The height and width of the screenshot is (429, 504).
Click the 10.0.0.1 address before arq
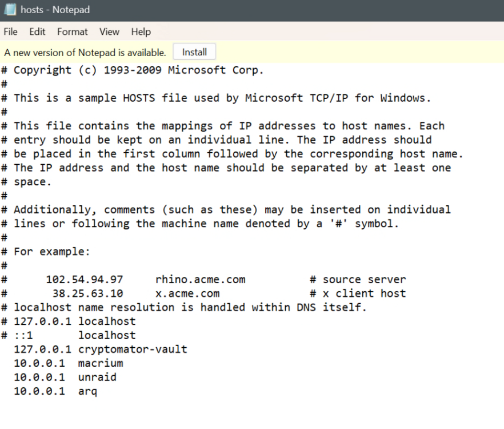pos(39,391)
